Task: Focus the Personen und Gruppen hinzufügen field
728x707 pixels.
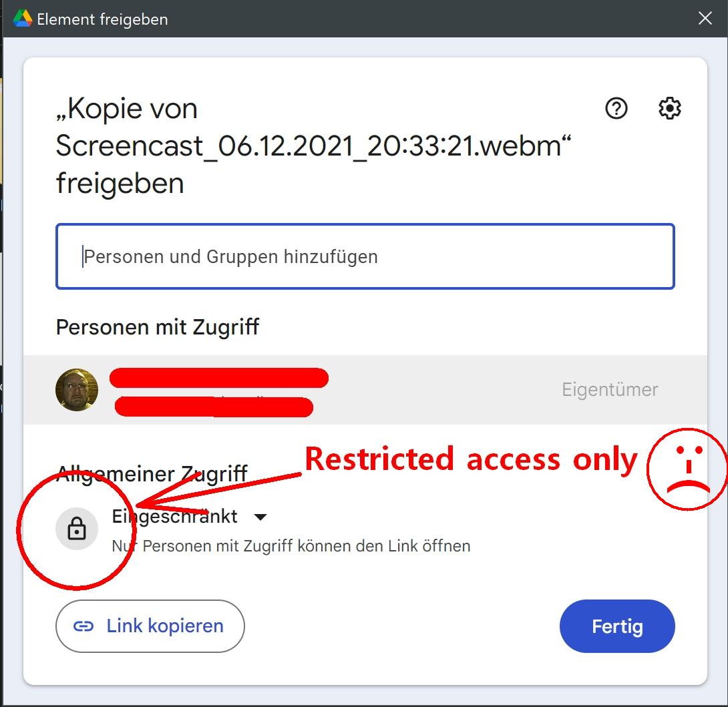Action: (365, 256)
